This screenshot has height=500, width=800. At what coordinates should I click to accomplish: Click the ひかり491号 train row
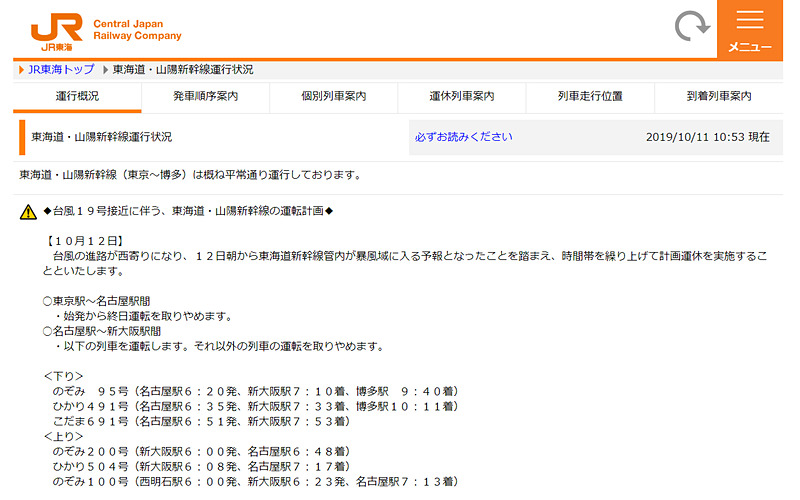(256, 407)
